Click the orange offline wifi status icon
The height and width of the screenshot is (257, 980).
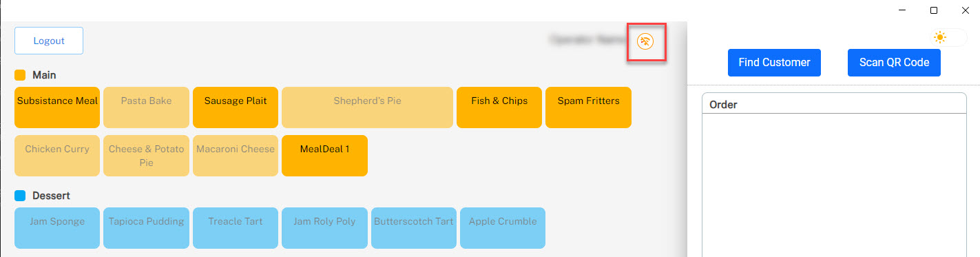coord(645,42)
